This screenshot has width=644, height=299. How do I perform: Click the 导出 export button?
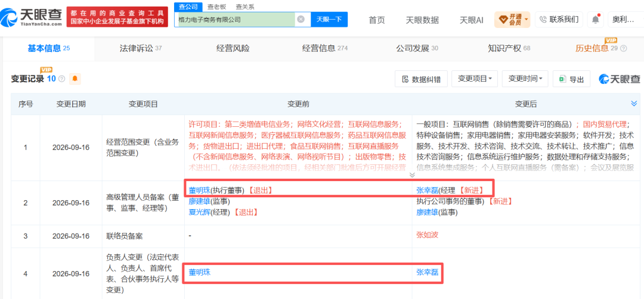point(571,79)
